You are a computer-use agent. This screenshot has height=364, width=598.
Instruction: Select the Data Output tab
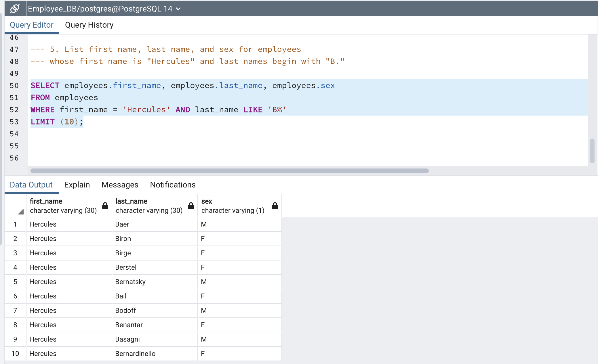[31, 185]
